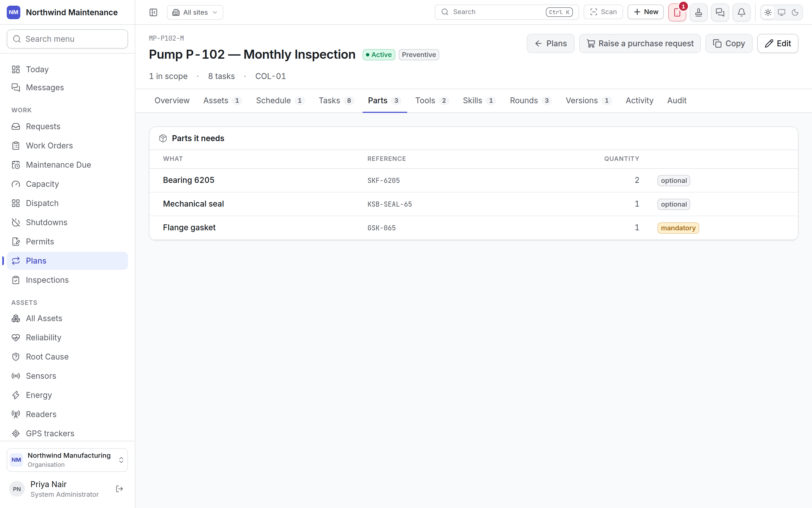Open Maintenance Due in the sidebar
Viewport: 812px width, 508px height.
67,165
